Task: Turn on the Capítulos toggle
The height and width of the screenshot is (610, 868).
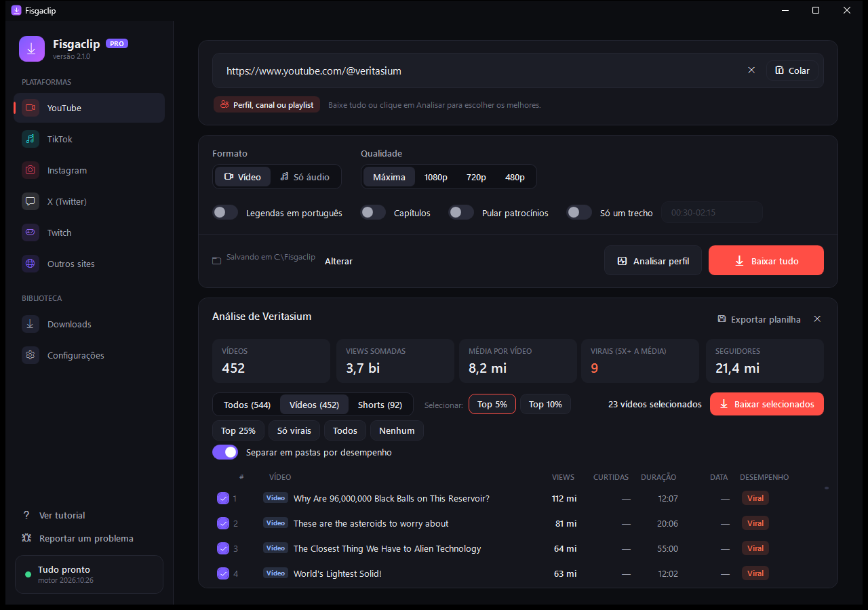Action: click(373, 213)
